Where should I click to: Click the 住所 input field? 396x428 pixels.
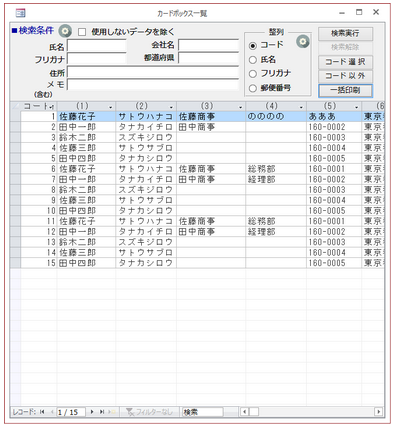(153, 72)
